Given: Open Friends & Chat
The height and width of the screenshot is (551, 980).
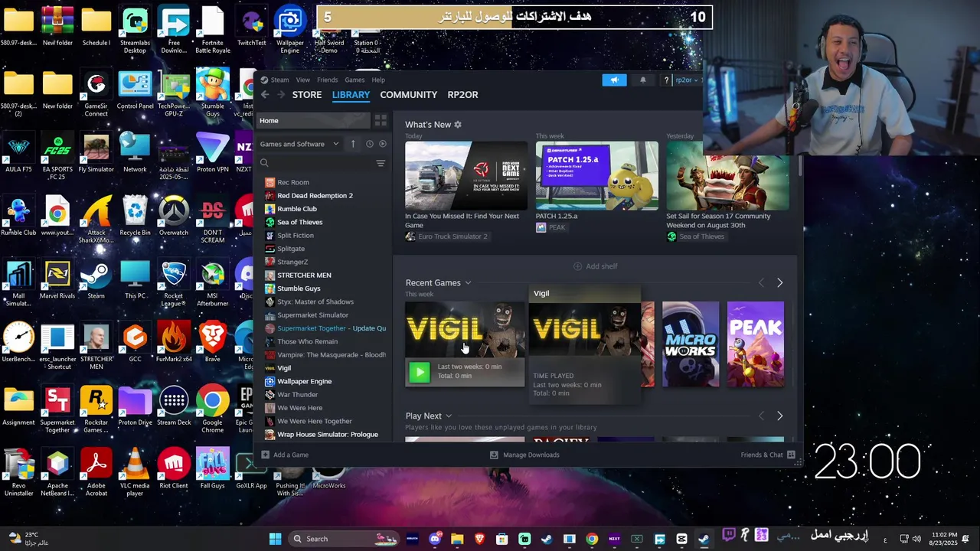Looking at the screenshot, I should [x=768, y=455].
